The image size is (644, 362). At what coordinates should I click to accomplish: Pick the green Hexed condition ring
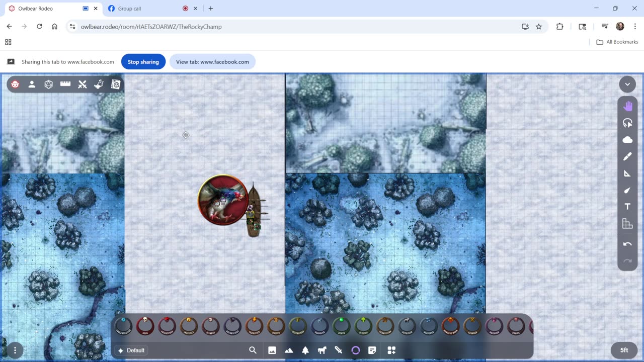pyautogui.click(x=342, y=326)
